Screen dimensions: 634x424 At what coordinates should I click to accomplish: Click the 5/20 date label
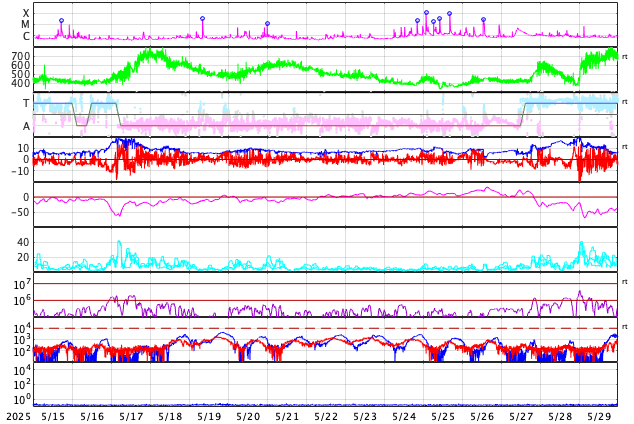[x=248, y=416]
